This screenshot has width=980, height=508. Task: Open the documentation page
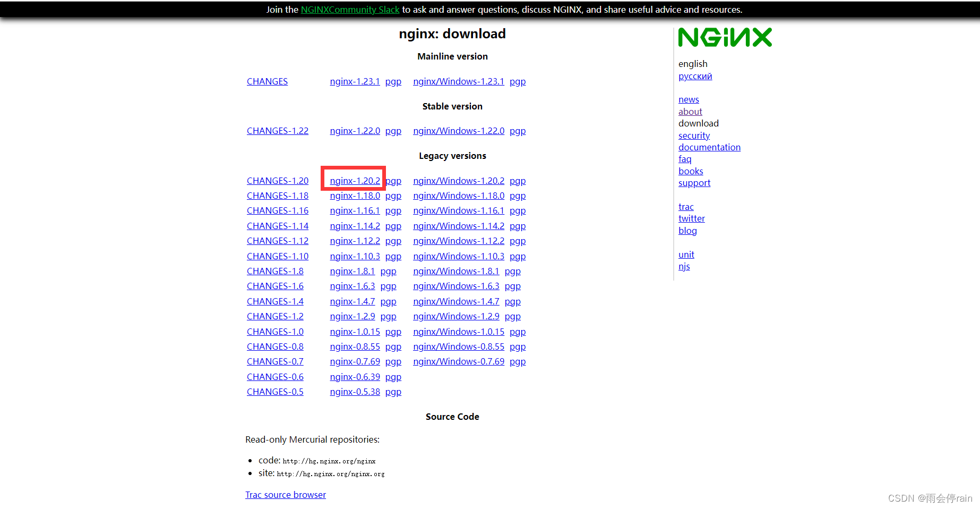tap(709, 147)
